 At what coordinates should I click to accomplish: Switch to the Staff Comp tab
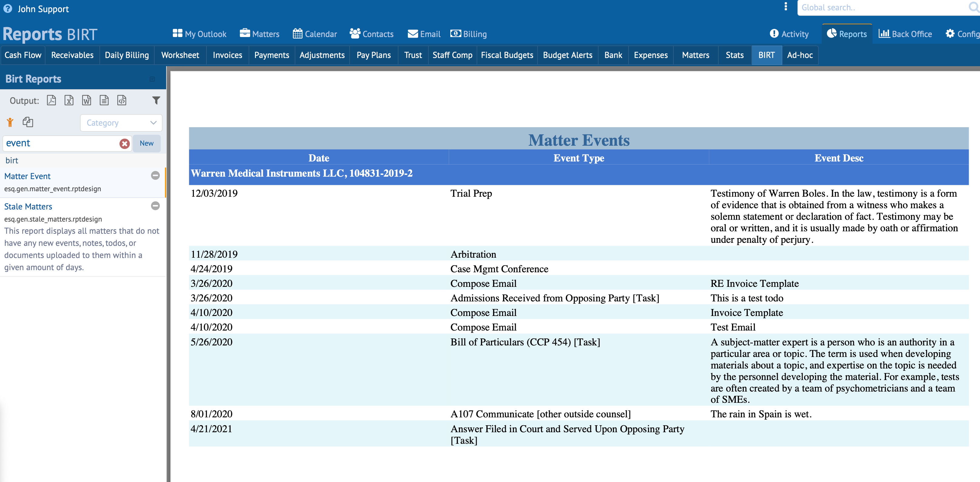452,55
